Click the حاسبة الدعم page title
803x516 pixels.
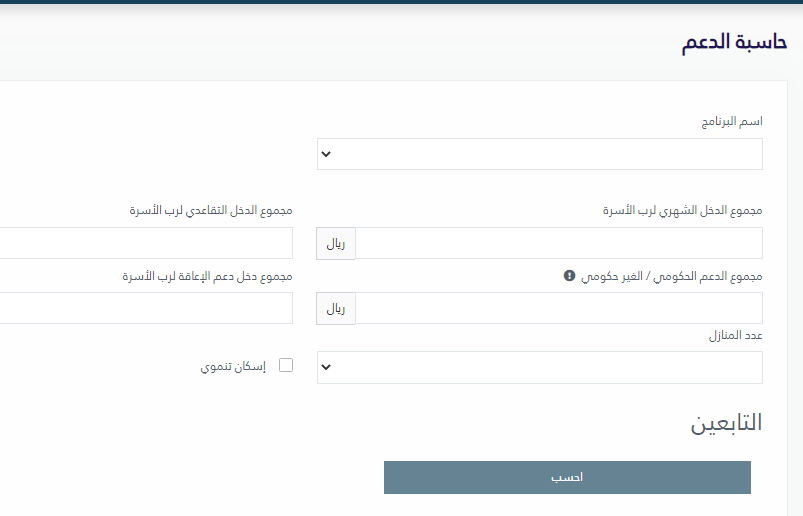734,42
